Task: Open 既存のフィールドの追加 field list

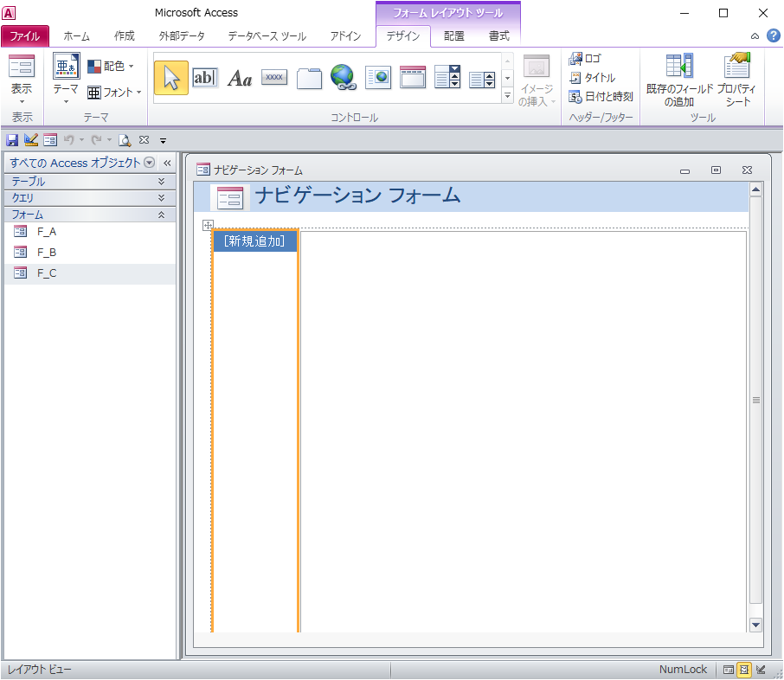Action: (679, 80)
